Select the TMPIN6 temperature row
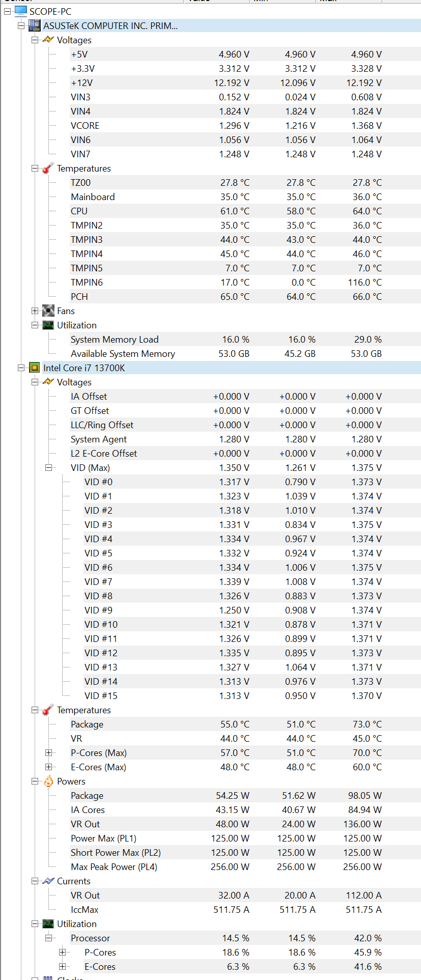 [245, 282]
